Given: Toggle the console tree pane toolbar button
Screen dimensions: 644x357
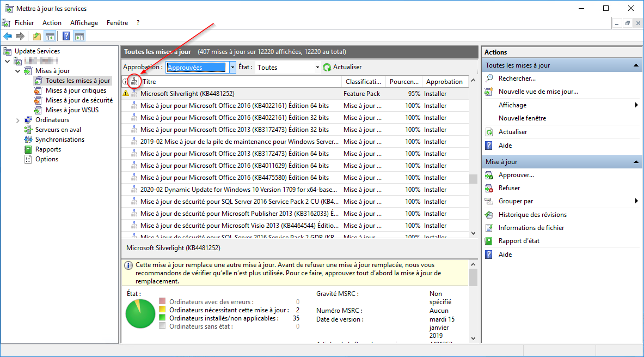Looking at the screenshot, I should pyautogui.click(x=50, y=37).
